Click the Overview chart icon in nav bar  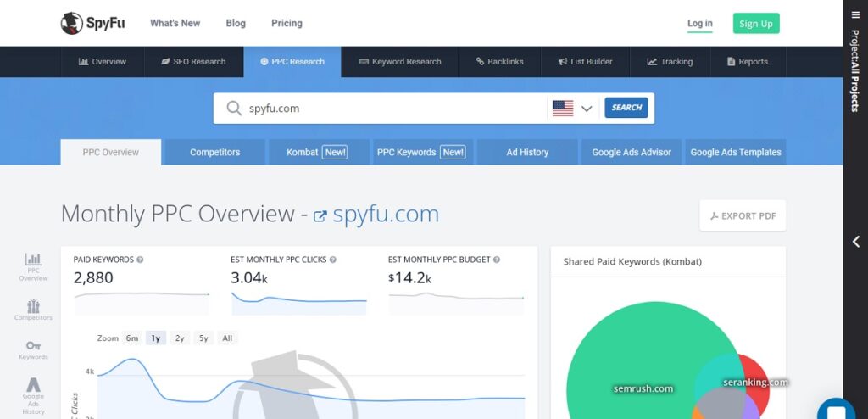[x=84, y=62]
